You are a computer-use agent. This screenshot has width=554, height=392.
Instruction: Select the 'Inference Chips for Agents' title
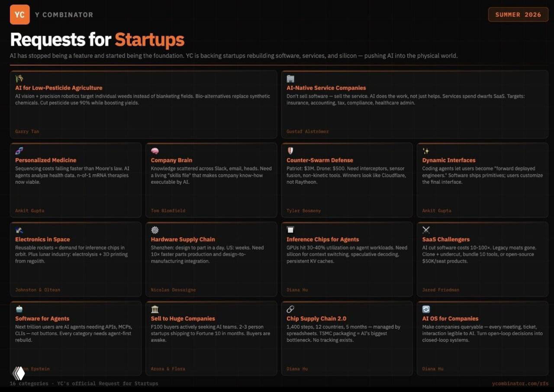click(x=323, y=239)
